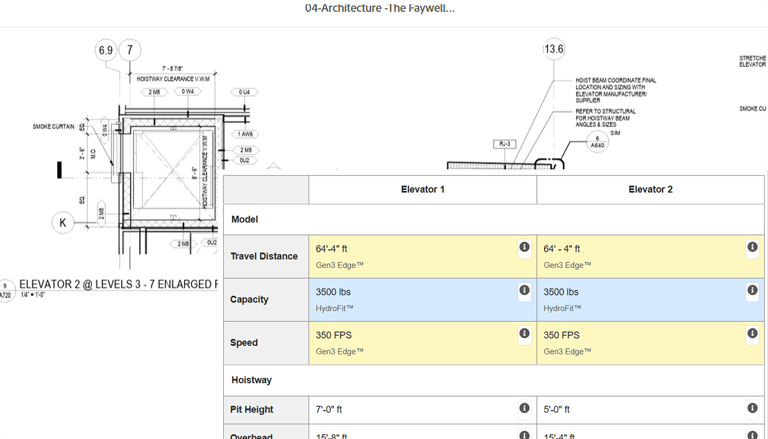
Task: Click the Model section heading
Action: 244,220
